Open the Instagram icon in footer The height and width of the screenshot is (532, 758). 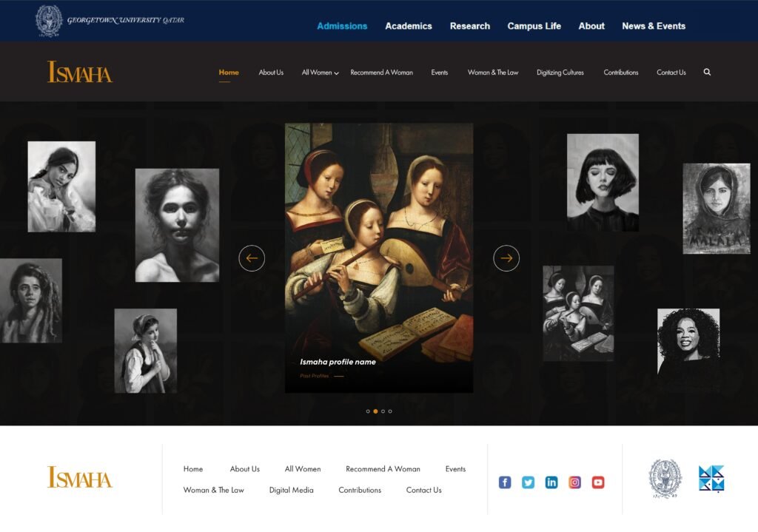tap(574, 482)
